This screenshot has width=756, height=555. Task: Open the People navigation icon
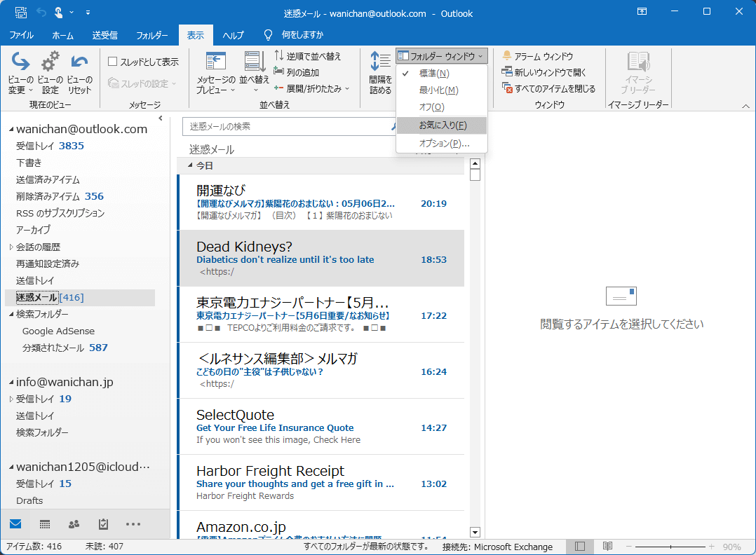coord(74,524)
